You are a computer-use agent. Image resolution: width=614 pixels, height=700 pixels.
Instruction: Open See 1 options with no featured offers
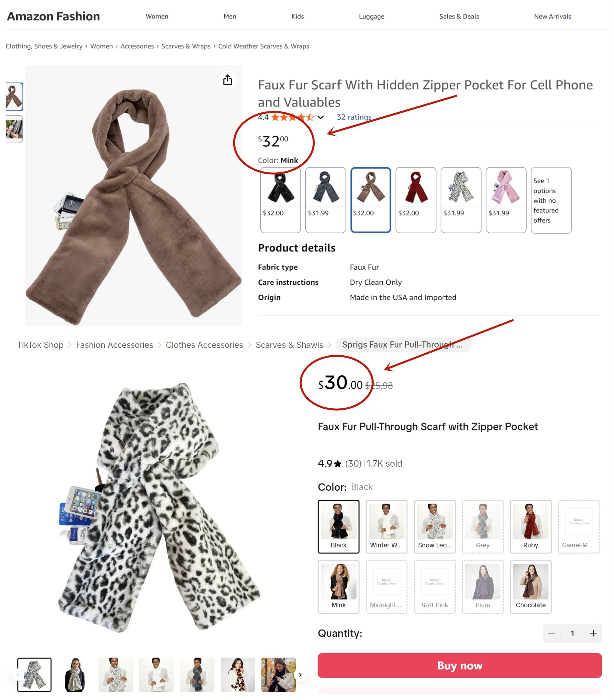tap(551, 200)
